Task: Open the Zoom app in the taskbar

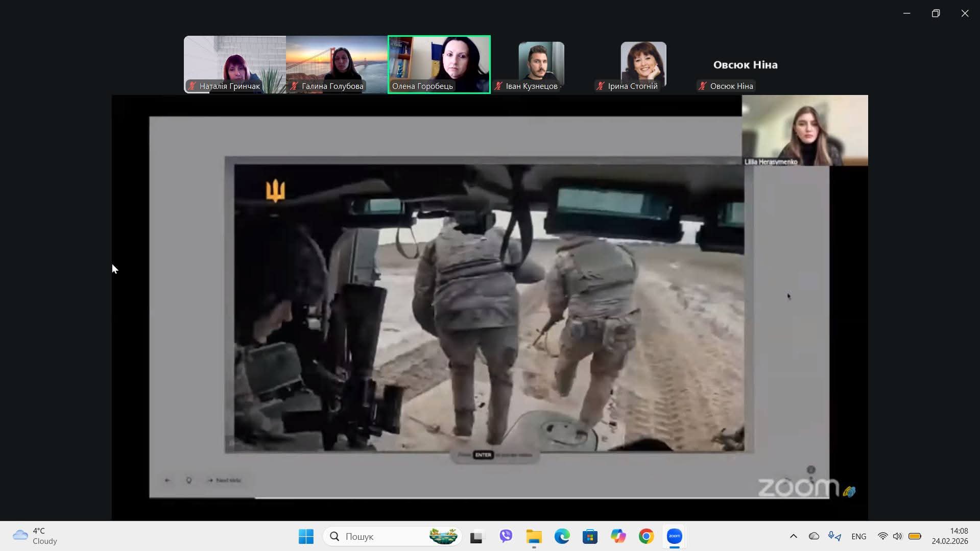Action: (674, 536)
